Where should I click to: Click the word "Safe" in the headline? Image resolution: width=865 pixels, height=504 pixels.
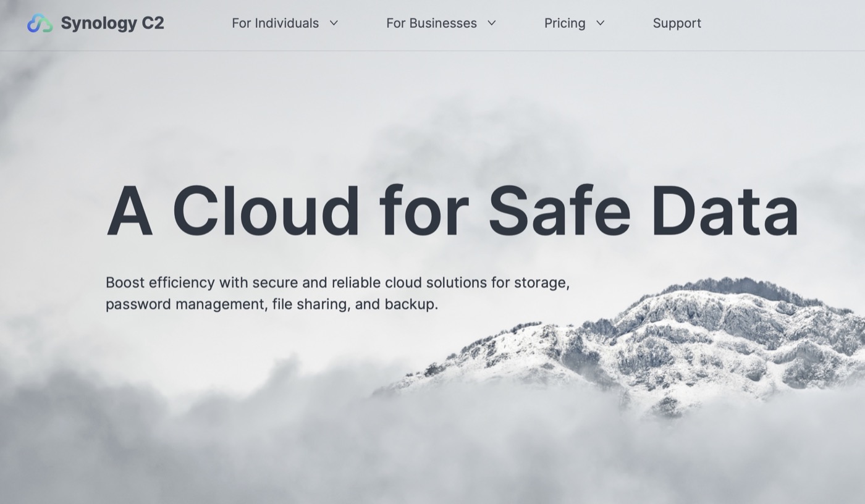(559, 210)
